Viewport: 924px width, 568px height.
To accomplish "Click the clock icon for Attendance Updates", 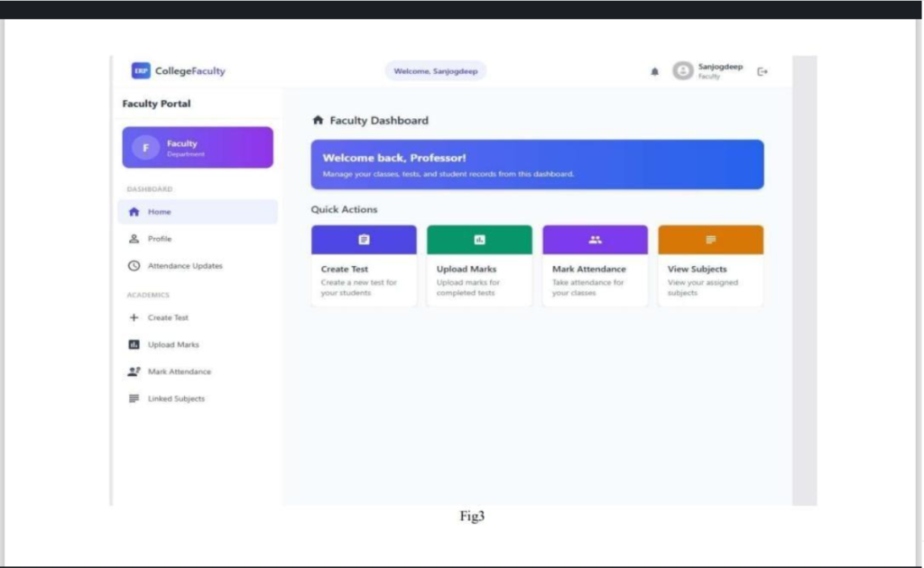I will tap(134, 266).
